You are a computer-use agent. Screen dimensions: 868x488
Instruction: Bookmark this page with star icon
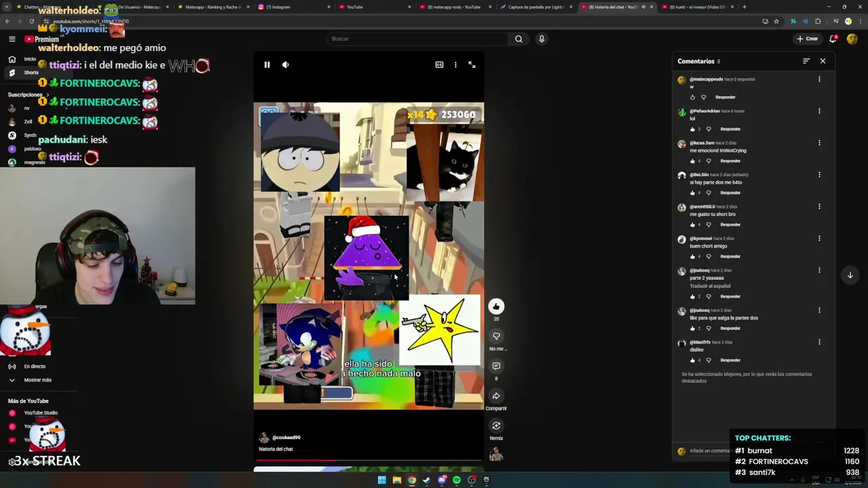[x=776, y=21]
